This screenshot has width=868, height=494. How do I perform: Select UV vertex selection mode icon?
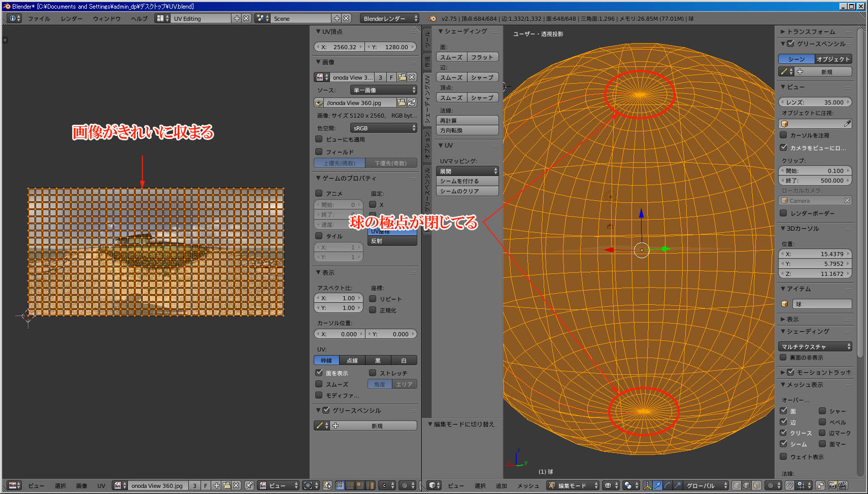click(x=340, y=485)
